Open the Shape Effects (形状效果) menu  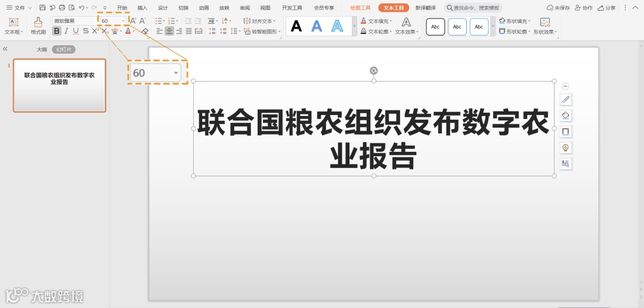[546, 26]
